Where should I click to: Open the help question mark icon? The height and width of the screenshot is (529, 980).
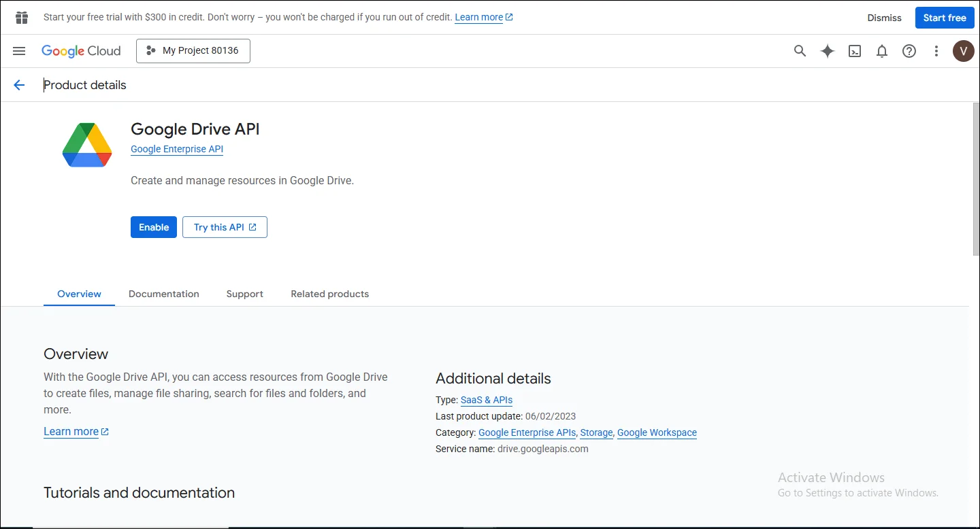pyautogui.click(x=909, y=51)
